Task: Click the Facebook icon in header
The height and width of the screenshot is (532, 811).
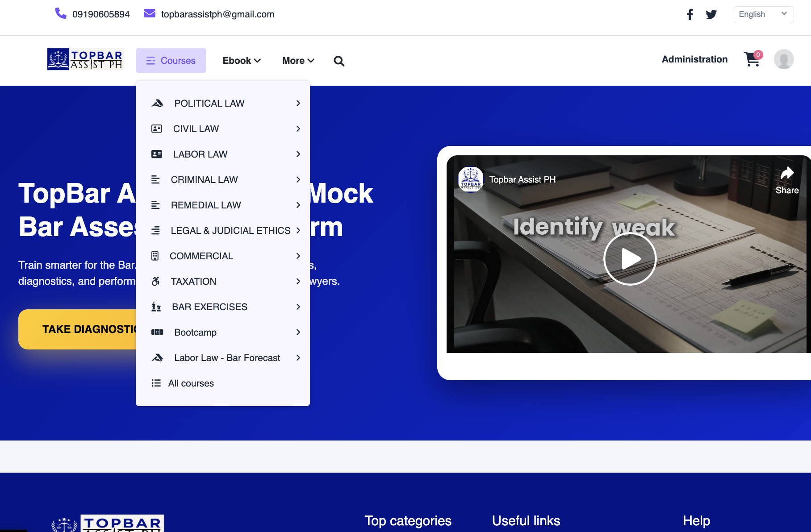Action: pyautogui.click(x=690, y=15)
